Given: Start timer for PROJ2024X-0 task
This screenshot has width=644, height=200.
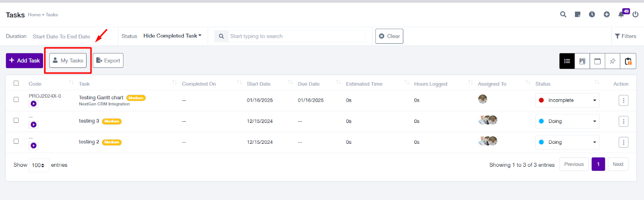Looking at the screenshot, I should 33,104.
